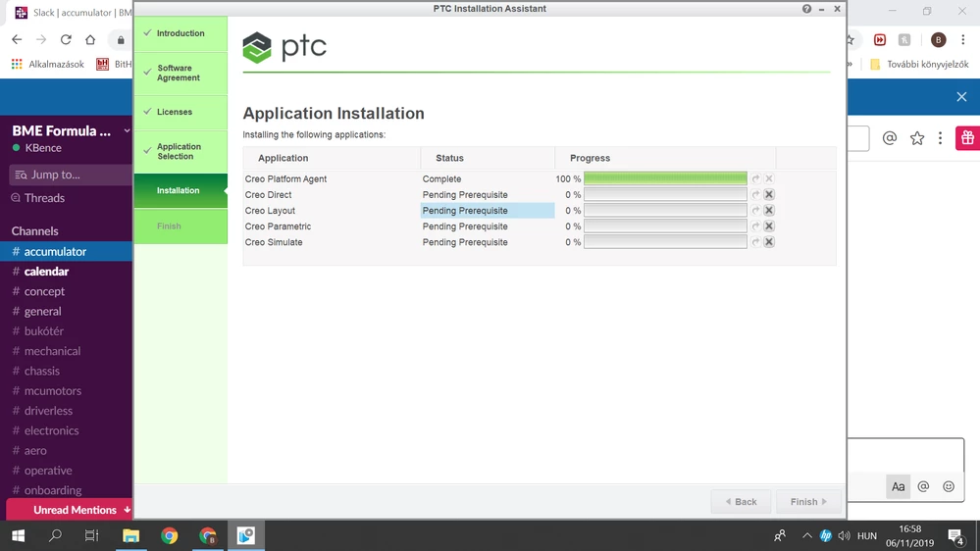Open the Introduction step in installer sidebar
The height and width of the screenshot is (551, 980).
(181, 33)
